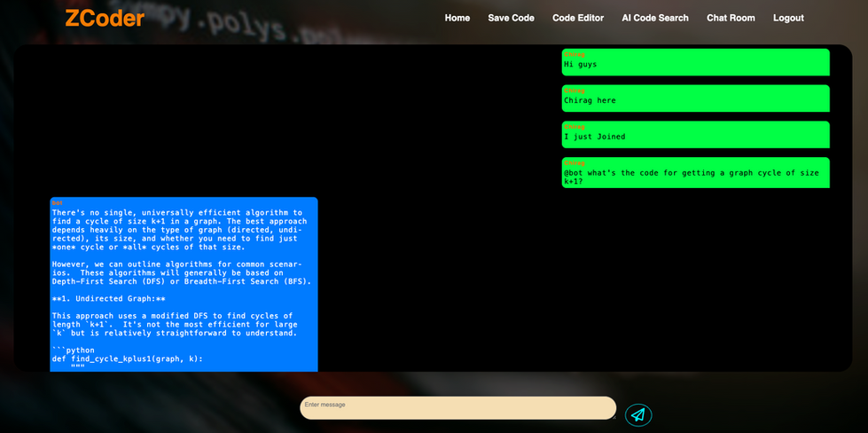Open the Home page
This screenshot has height=433, width=868.
pyautogui.click(x=457, y=18)
